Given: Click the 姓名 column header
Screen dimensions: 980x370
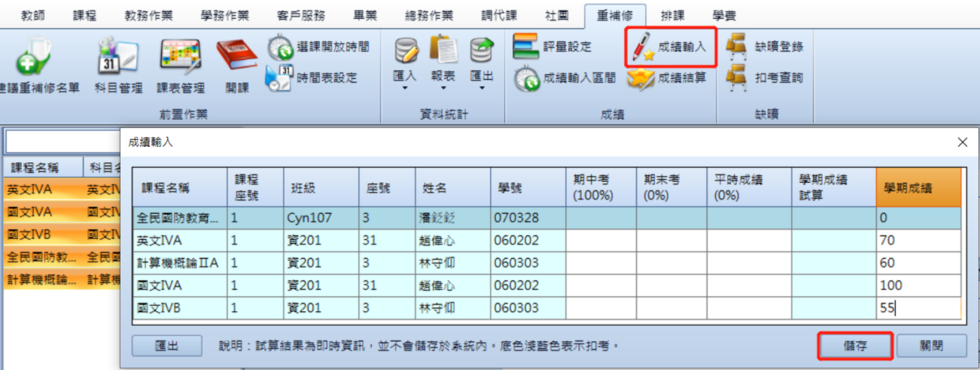Looking at the screenshot, I should point(453,188).
